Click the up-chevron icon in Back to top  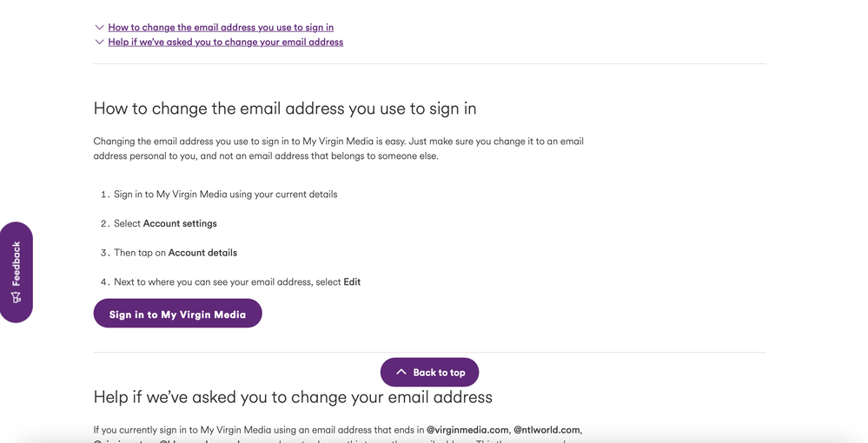[x=401, y=372]
